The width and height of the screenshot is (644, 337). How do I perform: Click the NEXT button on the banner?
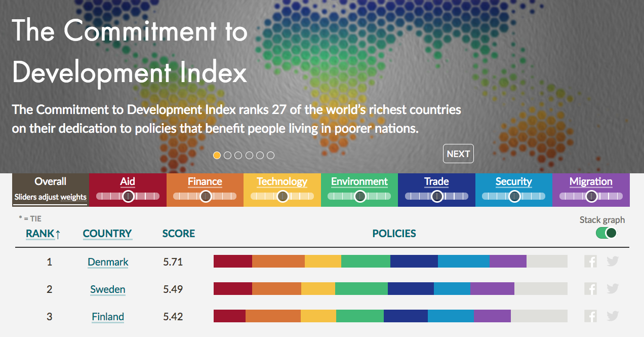pos(458,153)
